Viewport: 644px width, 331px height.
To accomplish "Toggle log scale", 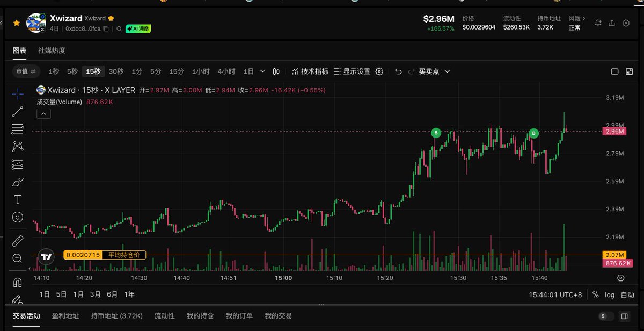I will point(610,294).
